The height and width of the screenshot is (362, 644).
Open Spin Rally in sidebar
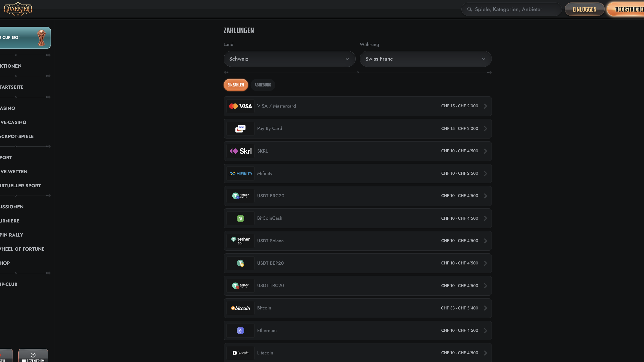(12, 235)
